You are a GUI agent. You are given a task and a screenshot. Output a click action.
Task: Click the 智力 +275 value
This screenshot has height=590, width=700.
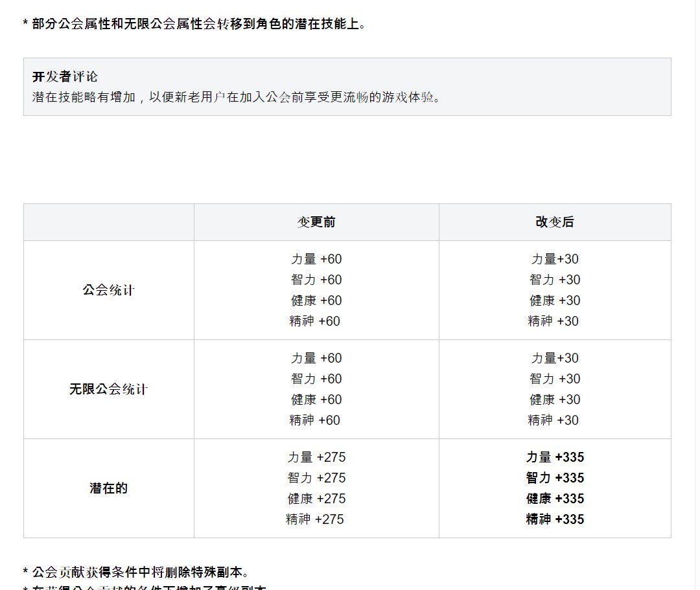click(316, 478)
